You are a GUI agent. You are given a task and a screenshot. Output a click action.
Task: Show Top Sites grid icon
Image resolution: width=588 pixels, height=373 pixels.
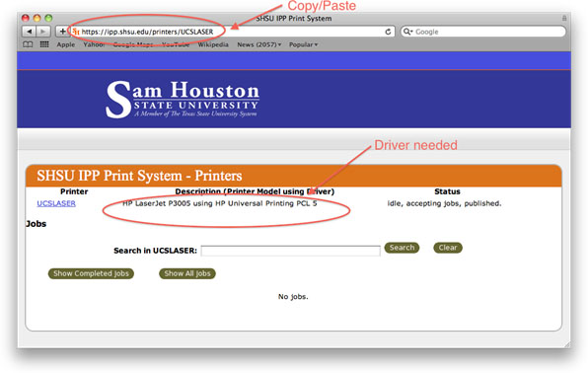pos(44,44)
